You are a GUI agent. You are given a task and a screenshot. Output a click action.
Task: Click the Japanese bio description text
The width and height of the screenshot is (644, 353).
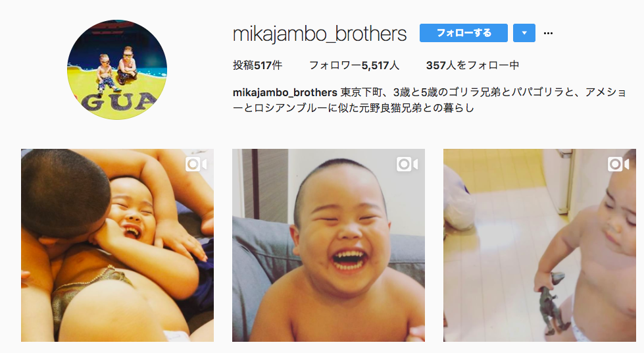(x=429, y=100)
